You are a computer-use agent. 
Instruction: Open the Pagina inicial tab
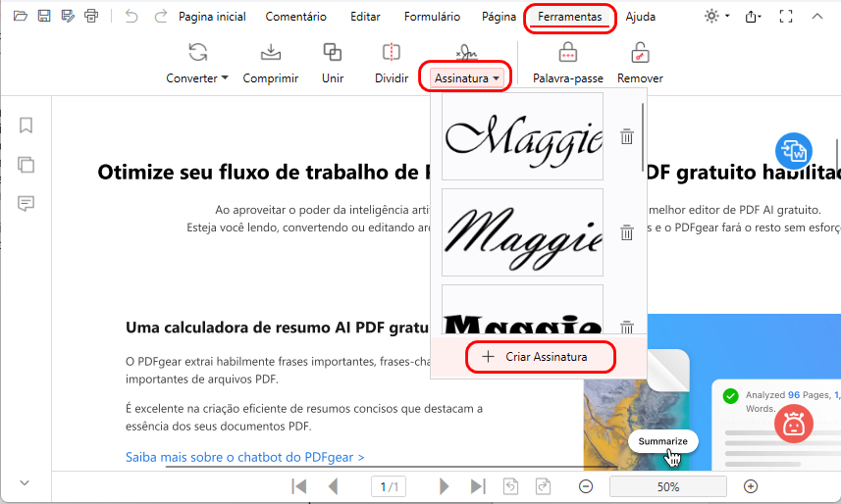point(212,17)
